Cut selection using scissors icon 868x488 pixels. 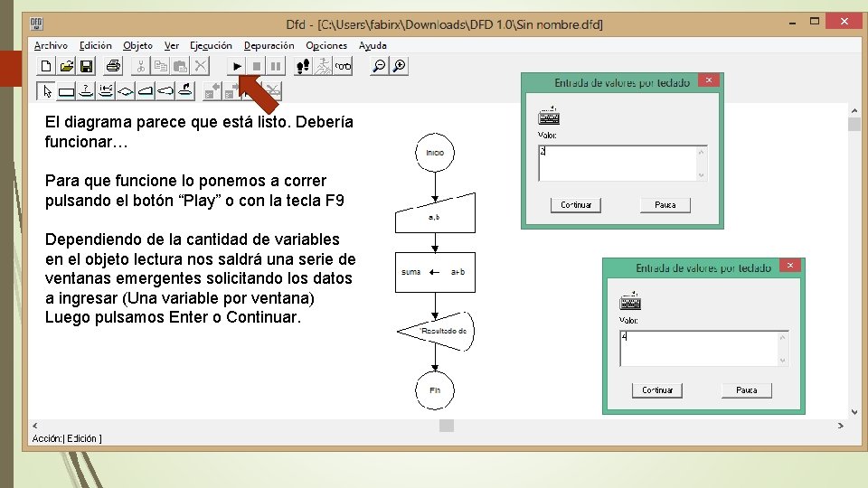tap(141, 66)
